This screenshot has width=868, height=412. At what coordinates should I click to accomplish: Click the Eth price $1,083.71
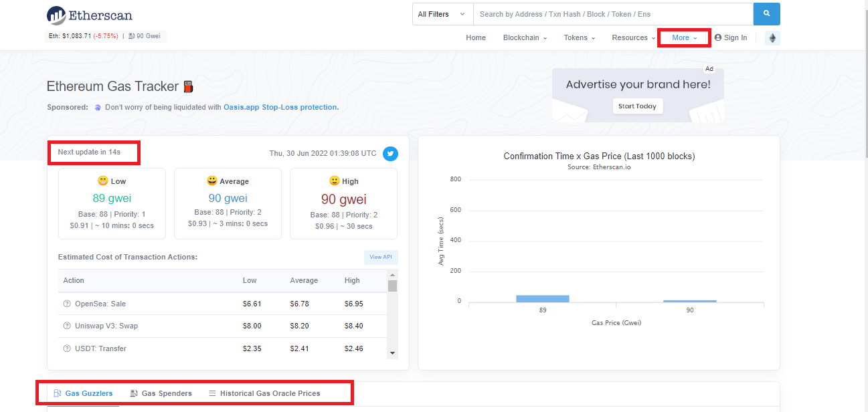(76, 36)
